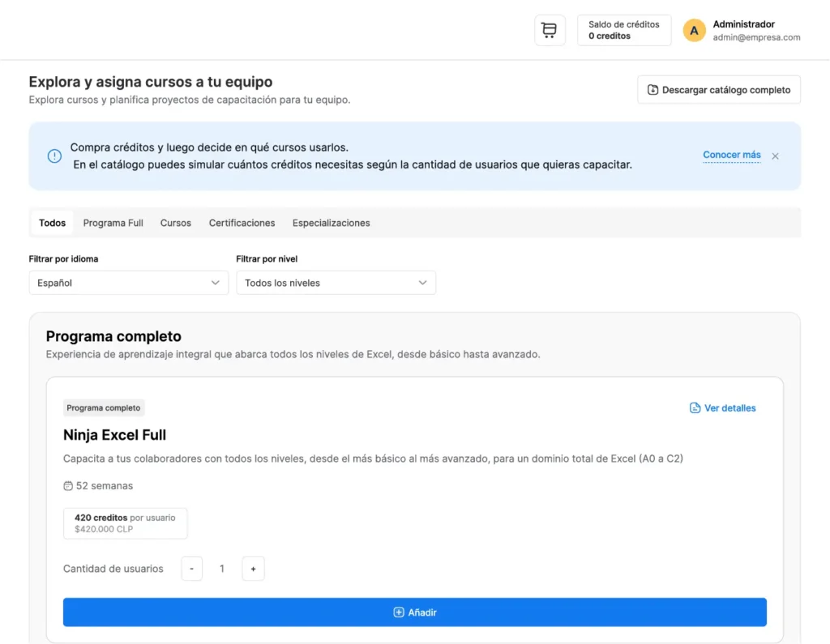Screen dimensions: 830x644
Task: Click the clock icon beside 52 semanas
Action: [x=68, y=485]
